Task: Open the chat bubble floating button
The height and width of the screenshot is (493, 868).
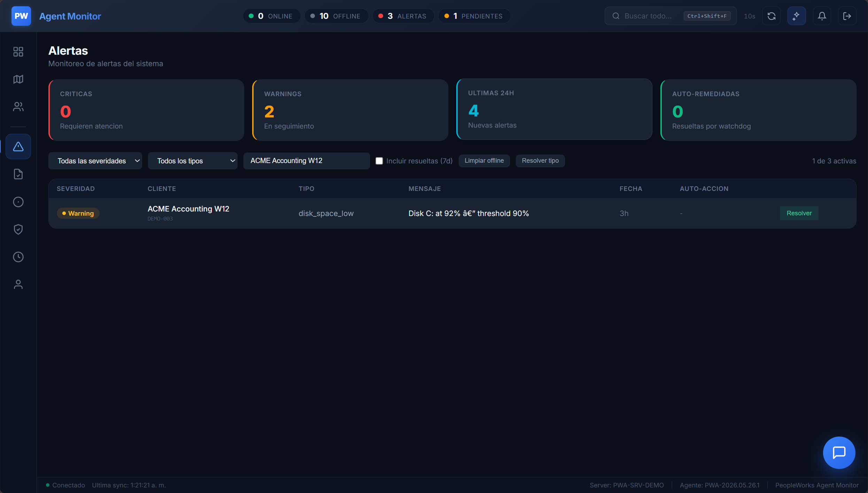Action: pos(839,453)
